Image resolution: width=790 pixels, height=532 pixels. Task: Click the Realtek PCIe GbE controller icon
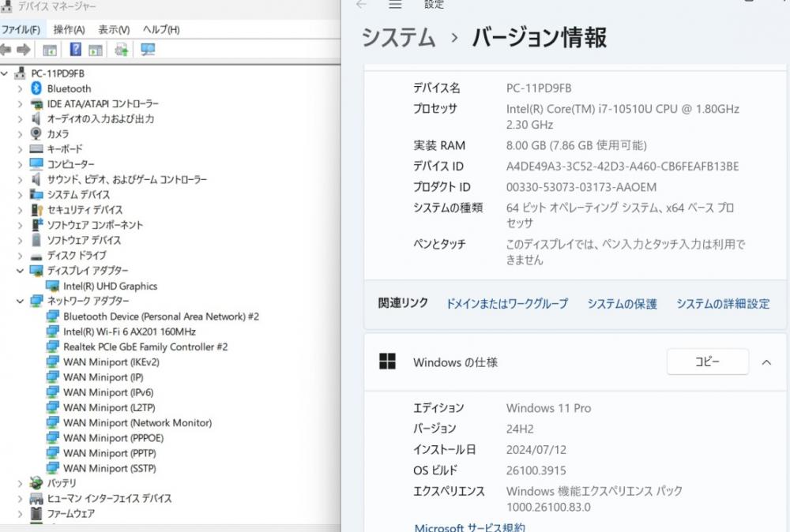(52, 347)
